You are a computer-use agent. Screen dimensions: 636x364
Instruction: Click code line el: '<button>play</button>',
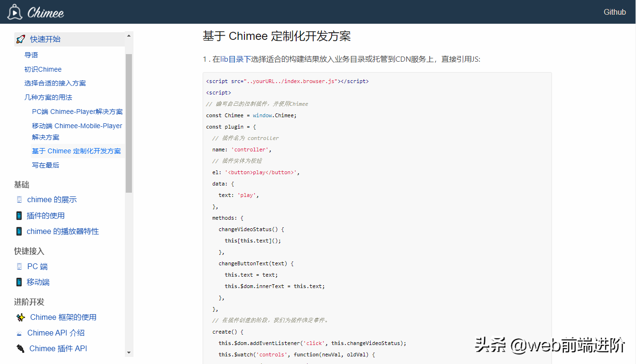click(x=256, y=172)
